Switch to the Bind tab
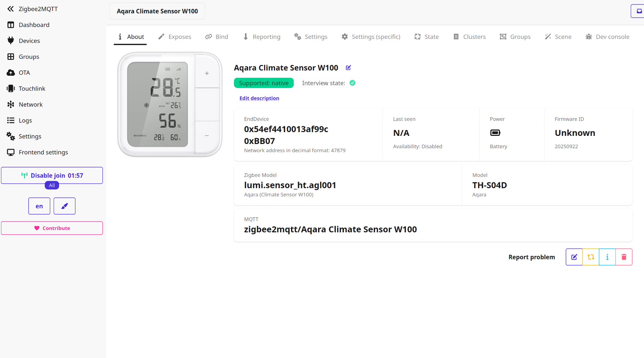644x358 pixels. (x=217, y=37)
